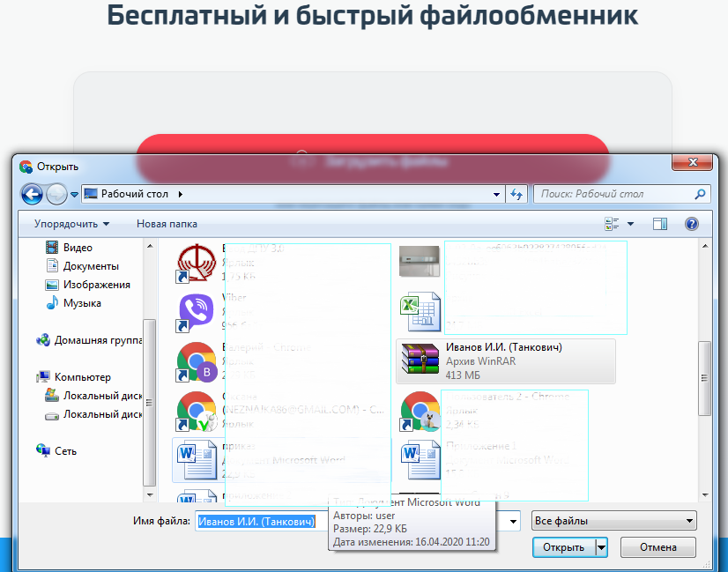Select the Иванов И.И. (Танкович) WinRAR archive
This screenshot has height=572, width=728.
(x=506, y=361)
